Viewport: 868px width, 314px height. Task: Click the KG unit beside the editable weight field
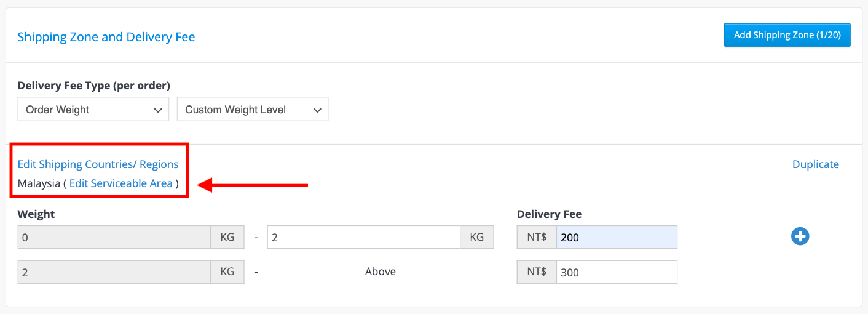477,237
